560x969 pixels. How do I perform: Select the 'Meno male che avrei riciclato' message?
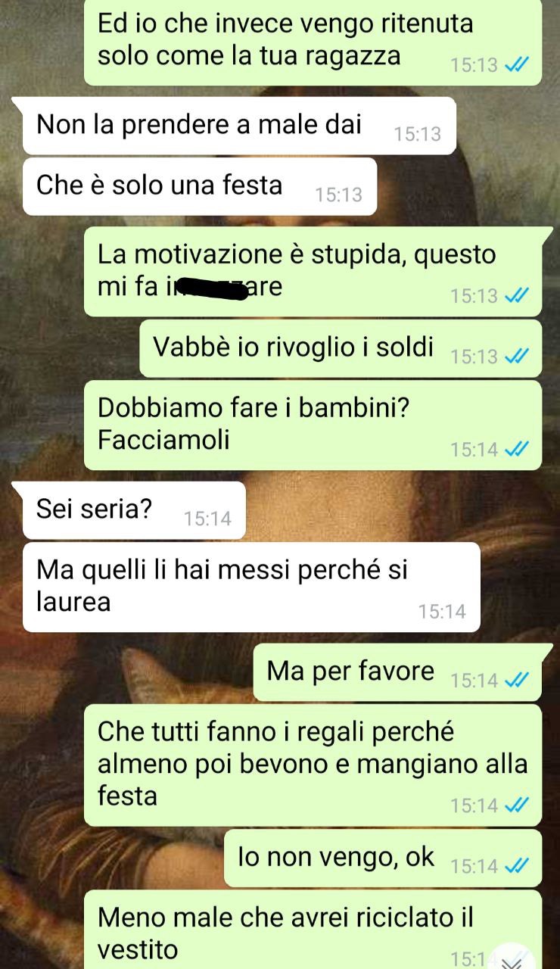click(313, 930)
